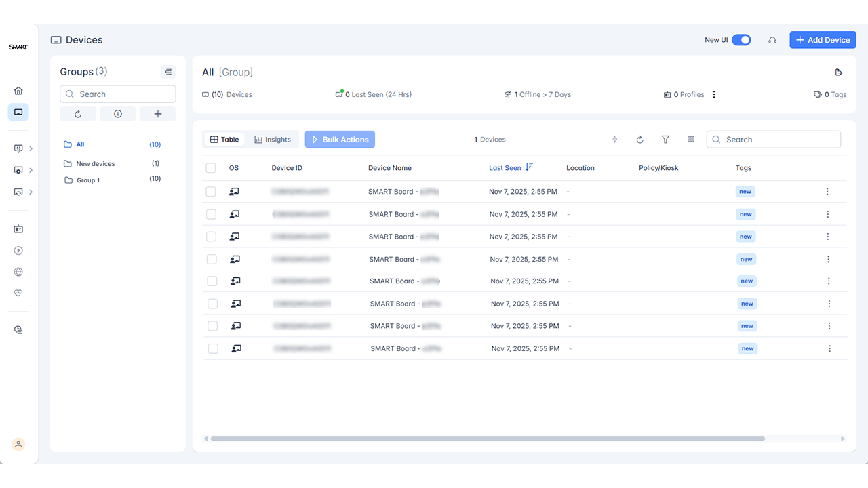Check the select-all checkbox in the table header
868x488 pixels.
pyautogui.click(x=210, y=167)
